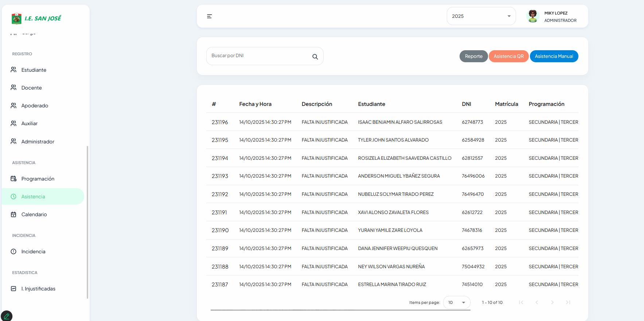This screenshot has height=321, width=644.
Task: Go to Calendario in the sidebar
Action: (34, 214)
